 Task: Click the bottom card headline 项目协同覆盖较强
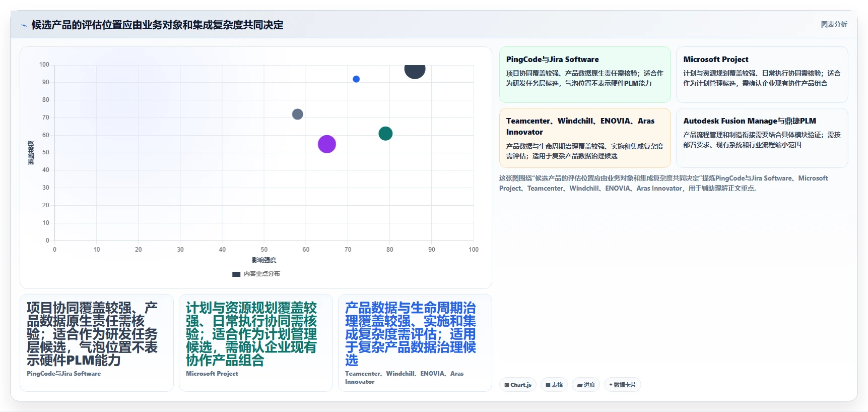(92, 334)
